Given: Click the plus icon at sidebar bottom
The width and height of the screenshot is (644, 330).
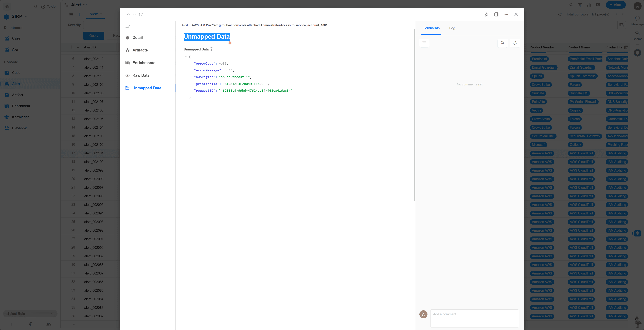Looking at the screenshot, I should [x=12, y=324].
